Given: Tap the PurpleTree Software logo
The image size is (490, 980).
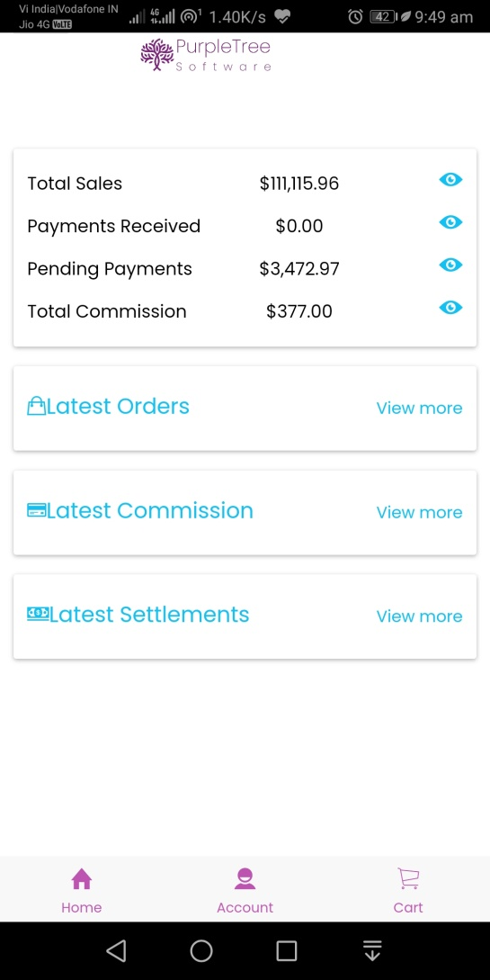Looking at the screenshot, I should [x=206, y=55].
